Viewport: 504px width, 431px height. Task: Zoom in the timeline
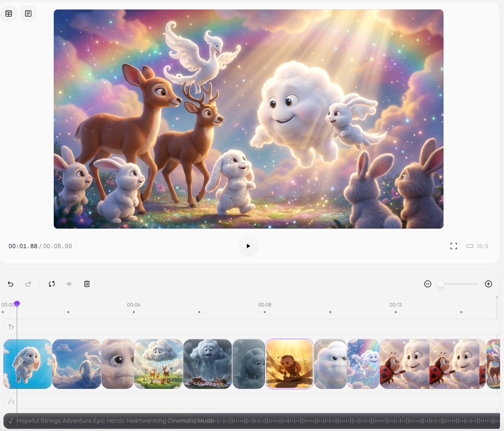(488, 284)
